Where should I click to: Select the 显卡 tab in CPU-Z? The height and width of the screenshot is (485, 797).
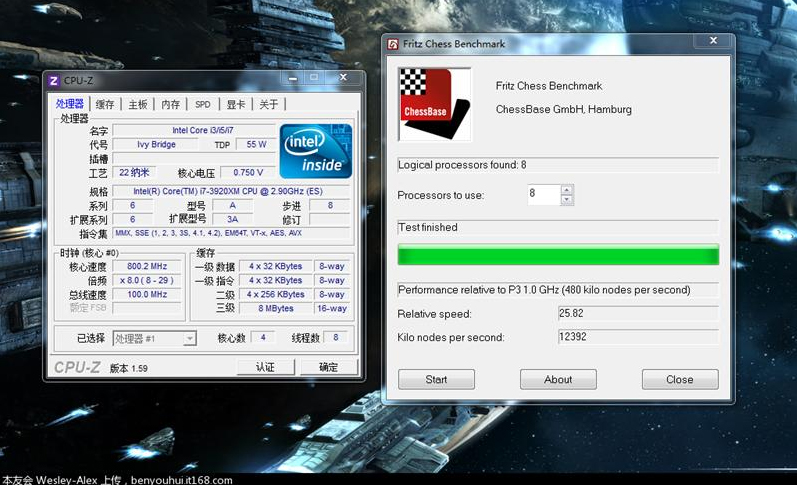coord(236,104)
